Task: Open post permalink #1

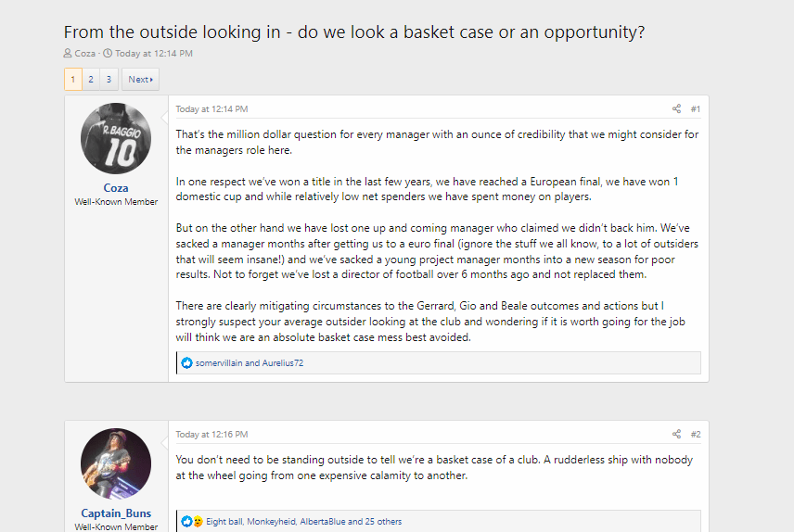Action: [x=696, y=108]
